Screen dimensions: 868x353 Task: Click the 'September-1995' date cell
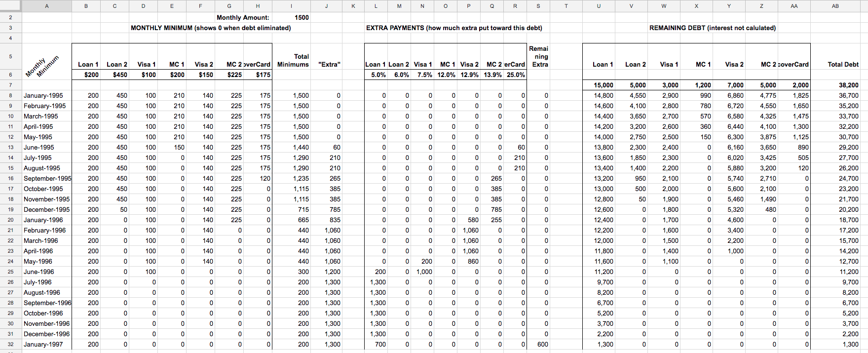(x=47, y=178)
